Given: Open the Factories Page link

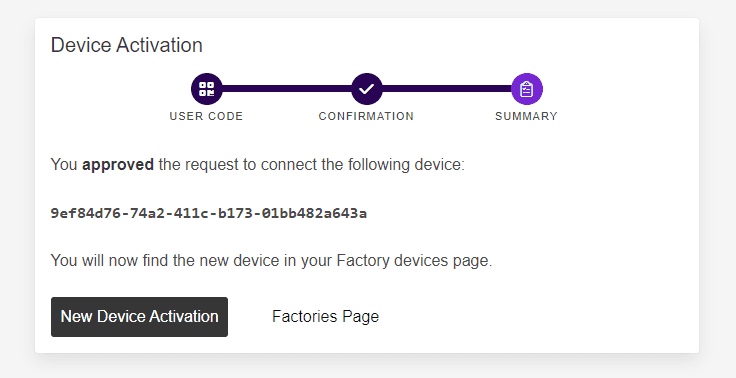Looking at the screenshot, I should pyautogui.click(x=325, y=316).
